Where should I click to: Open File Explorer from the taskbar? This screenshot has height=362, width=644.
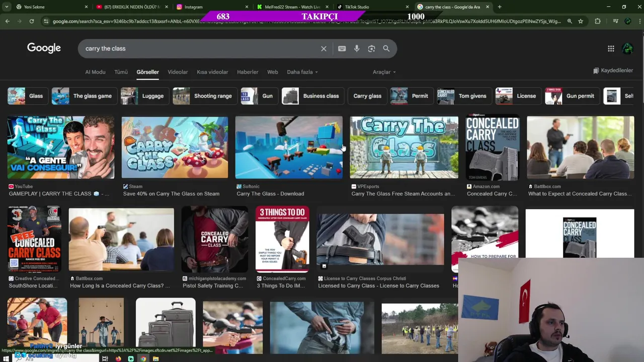(156, 358)
